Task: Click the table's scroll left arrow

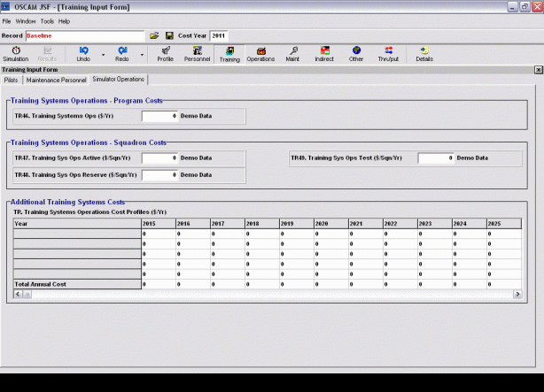Action: 18,295
